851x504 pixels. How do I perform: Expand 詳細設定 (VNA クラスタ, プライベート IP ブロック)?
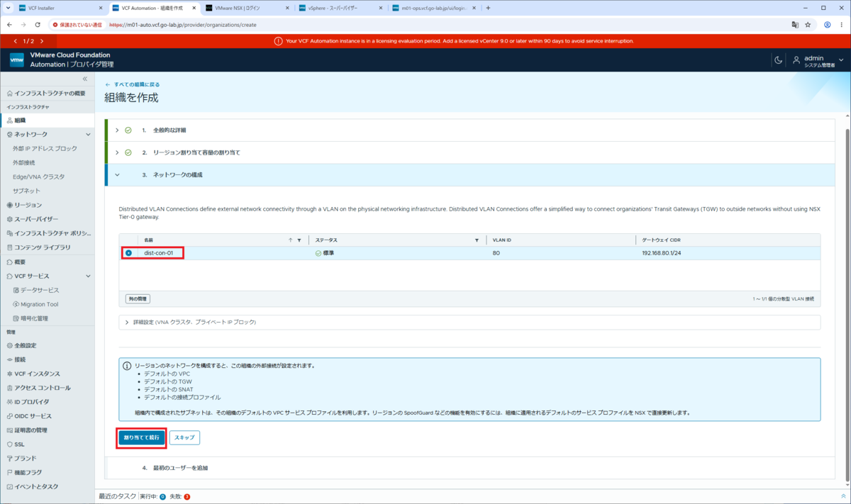(126, 323)
